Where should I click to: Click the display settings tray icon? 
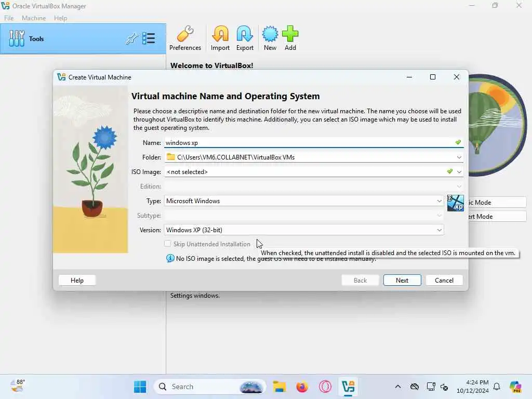pos(431,387)
